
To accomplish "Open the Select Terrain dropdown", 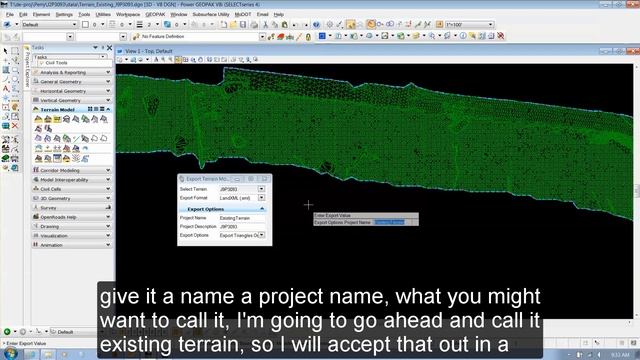I will [261, 189].
